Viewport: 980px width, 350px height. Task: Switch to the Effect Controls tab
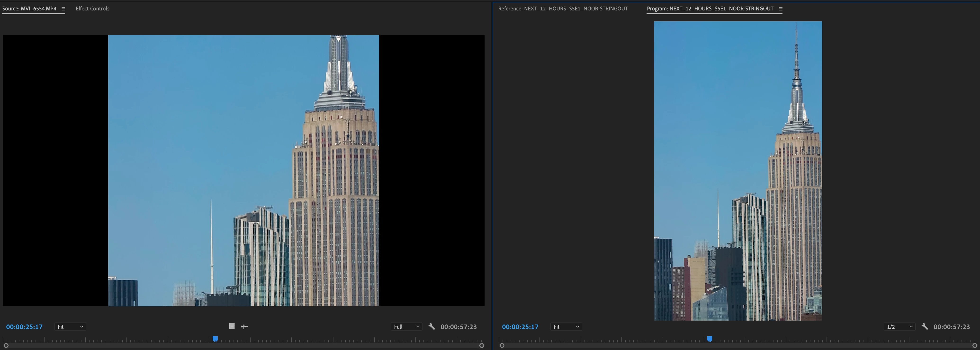point(92,8)
